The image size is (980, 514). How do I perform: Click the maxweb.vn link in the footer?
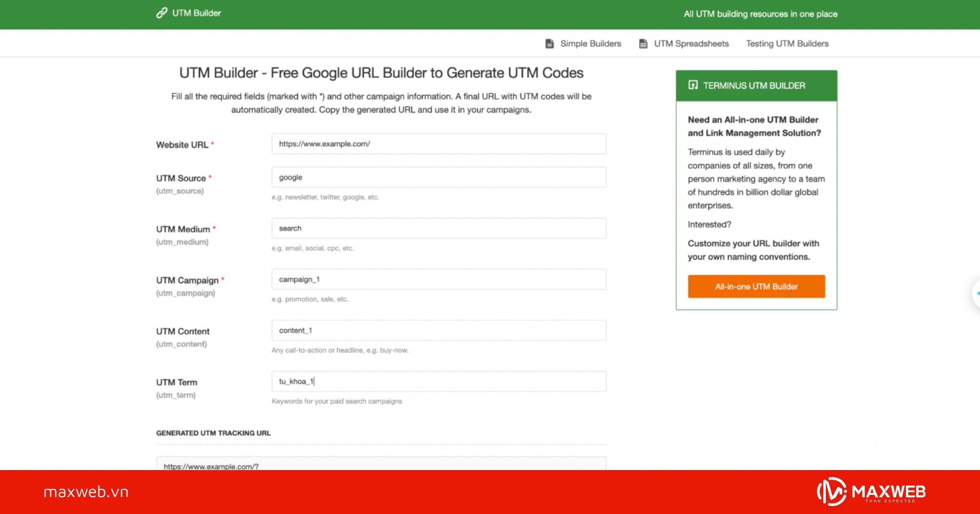click(x=86, y=493)
